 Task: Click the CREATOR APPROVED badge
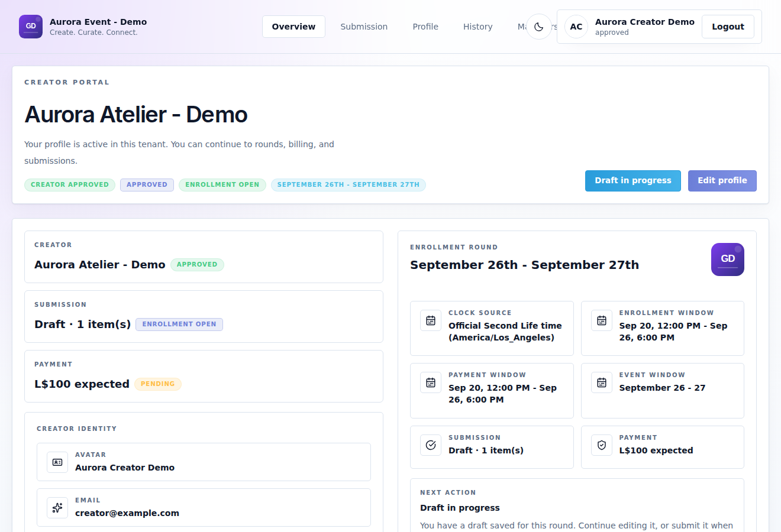click(70, 185)
